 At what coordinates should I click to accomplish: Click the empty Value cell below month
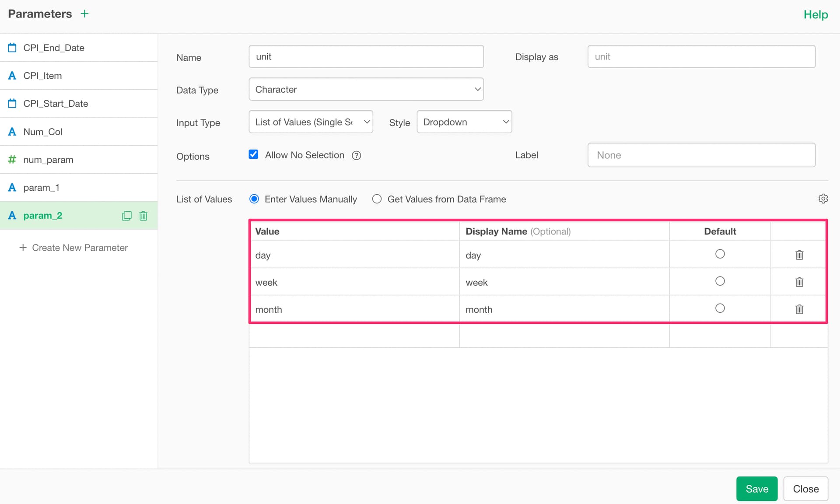point(354,336)
